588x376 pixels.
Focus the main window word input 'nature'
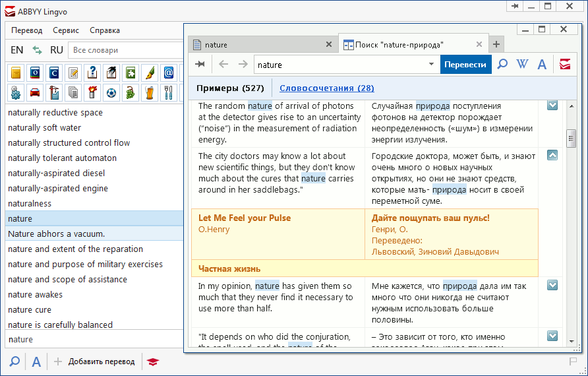coord(94,339)
